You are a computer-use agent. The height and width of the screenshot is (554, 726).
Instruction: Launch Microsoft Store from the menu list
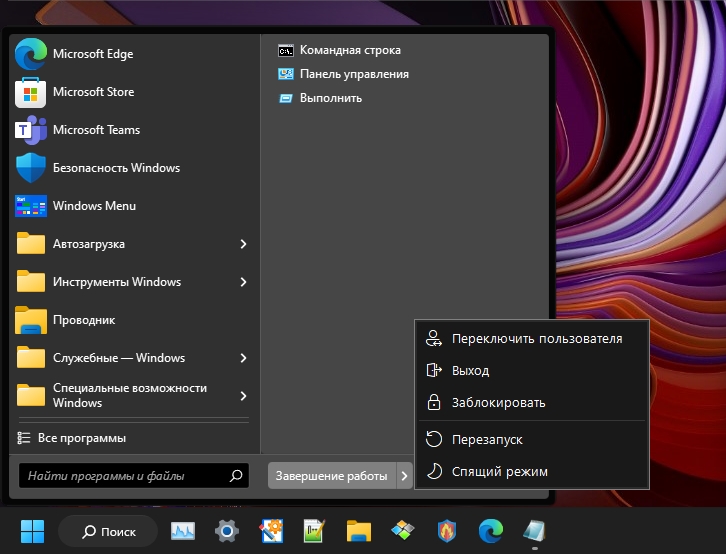tap(92, 92)
